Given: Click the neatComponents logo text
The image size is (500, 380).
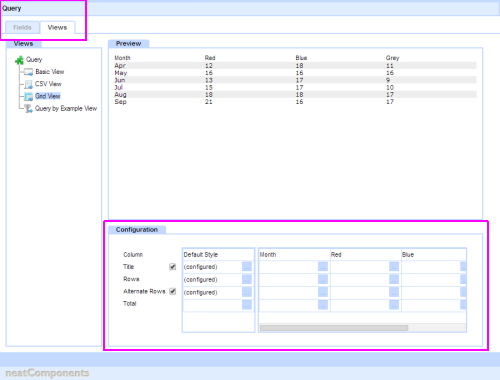Looking at the screenshot, I should tap(47, 373).
